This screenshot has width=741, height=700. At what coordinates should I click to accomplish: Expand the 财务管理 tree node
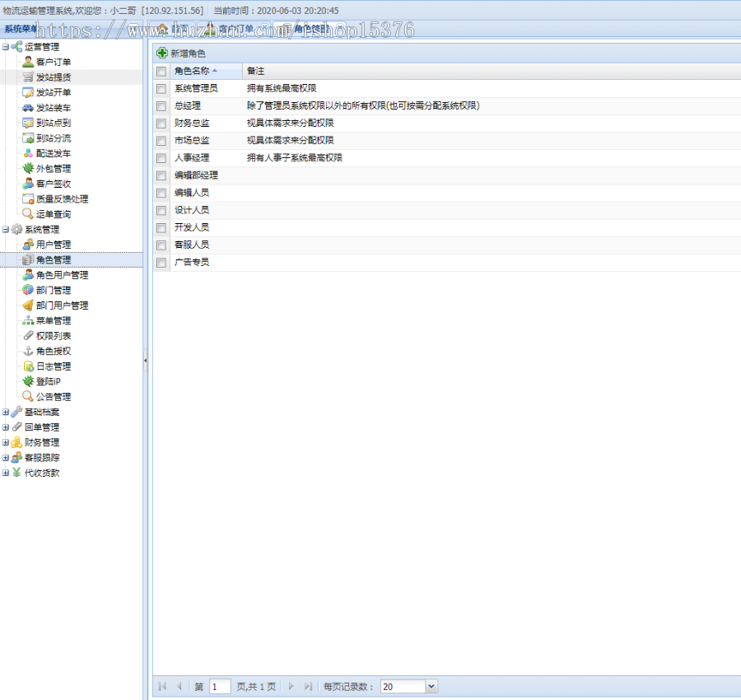click(6, 442)
